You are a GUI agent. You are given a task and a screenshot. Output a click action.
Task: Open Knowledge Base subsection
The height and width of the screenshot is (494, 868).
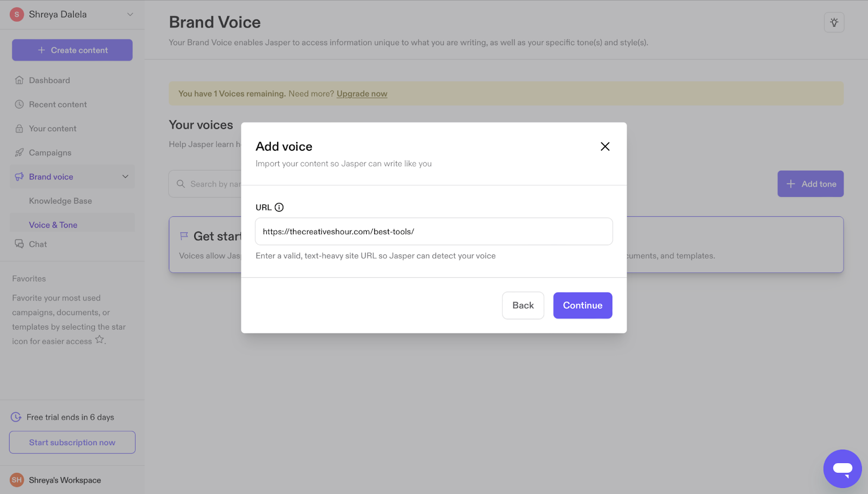tap(60, 201)
